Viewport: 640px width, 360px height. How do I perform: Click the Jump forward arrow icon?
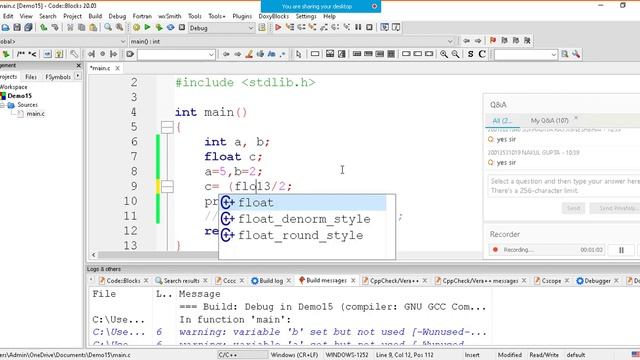point(478,41)
